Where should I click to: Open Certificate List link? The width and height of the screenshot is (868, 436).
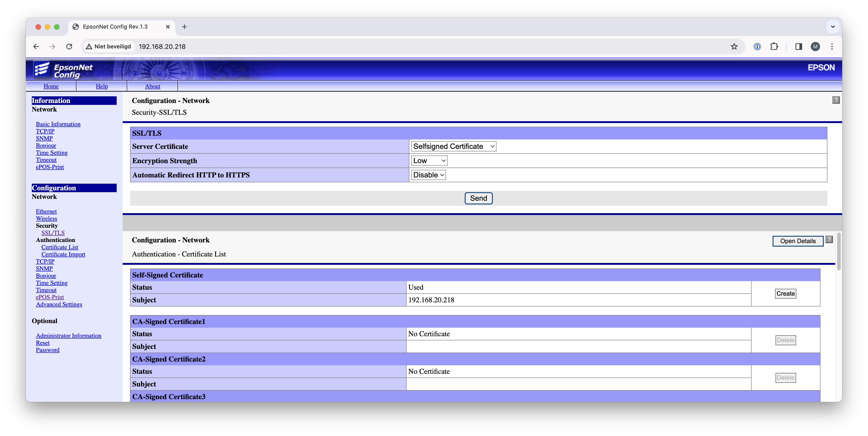(60, 247)
